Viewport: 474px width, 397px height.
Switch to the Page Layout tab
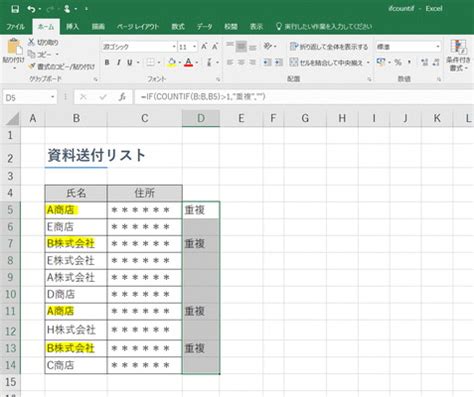[x=138, y=27]
